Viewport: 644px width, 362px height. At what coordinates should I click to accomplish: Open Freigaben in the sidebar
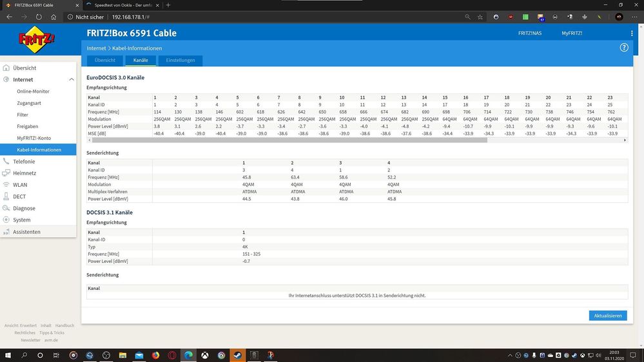[x=28, y=126]
